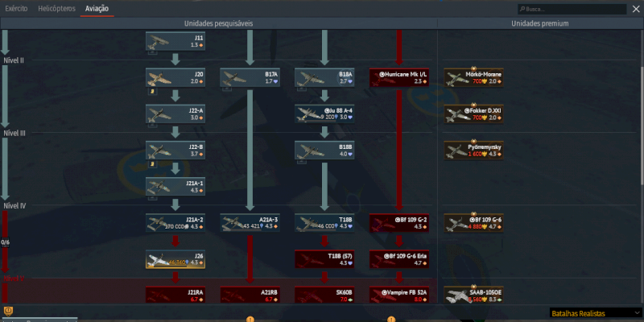Choose the Ju 88 A-4 card
This screenshot has width=644, height=322.
(324, 114)
